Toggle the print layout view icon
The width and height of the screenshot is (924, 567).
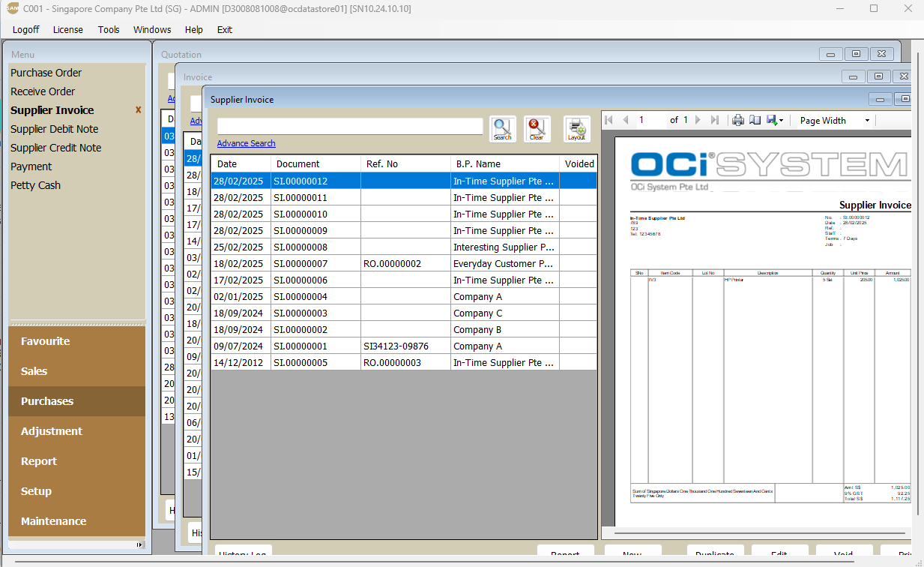pyautogui.click(x=755, y=120)
